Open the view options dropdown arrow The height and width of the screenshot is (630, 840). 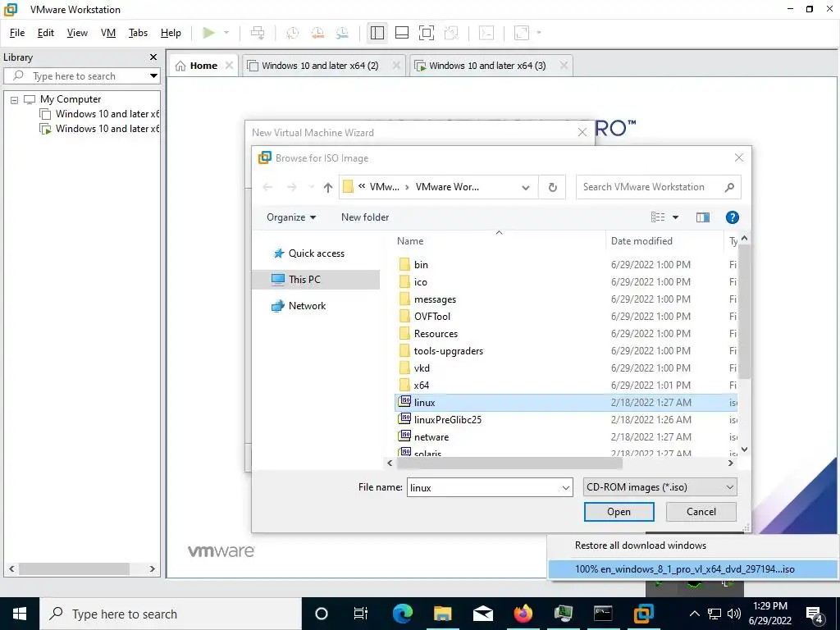coord(676,217)
